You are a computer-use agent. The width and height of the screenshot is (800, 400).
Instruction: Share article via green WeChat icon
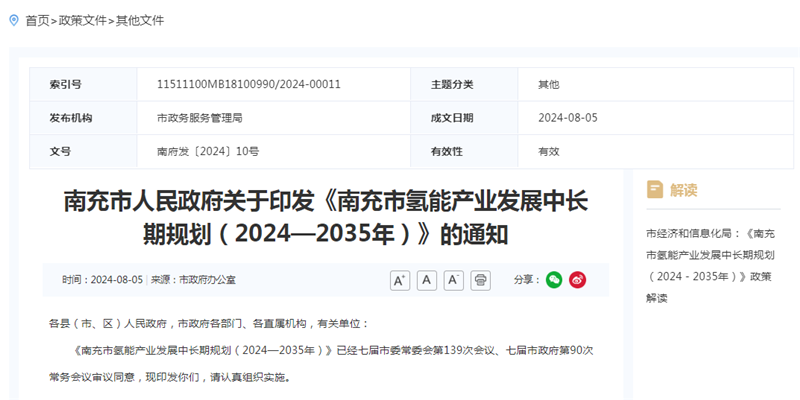click(x=554, y=280)
